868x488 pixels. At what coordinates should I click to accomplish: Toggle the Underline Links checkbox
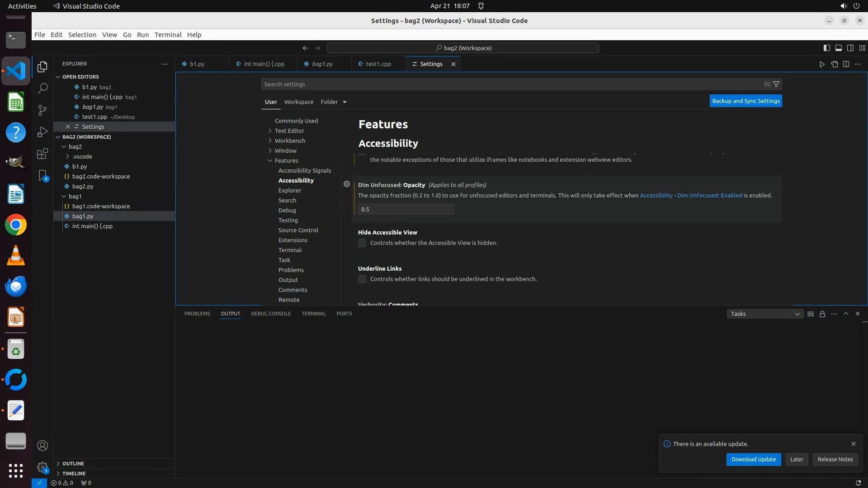point(362,279)
